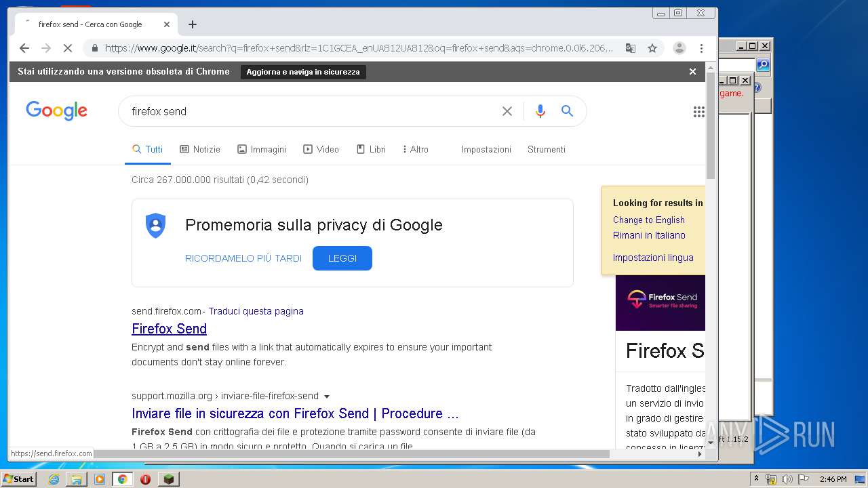Viewport: 868px width, 488px height.
Task: Submit search with the magnifier icon
Action: point(568,111)
